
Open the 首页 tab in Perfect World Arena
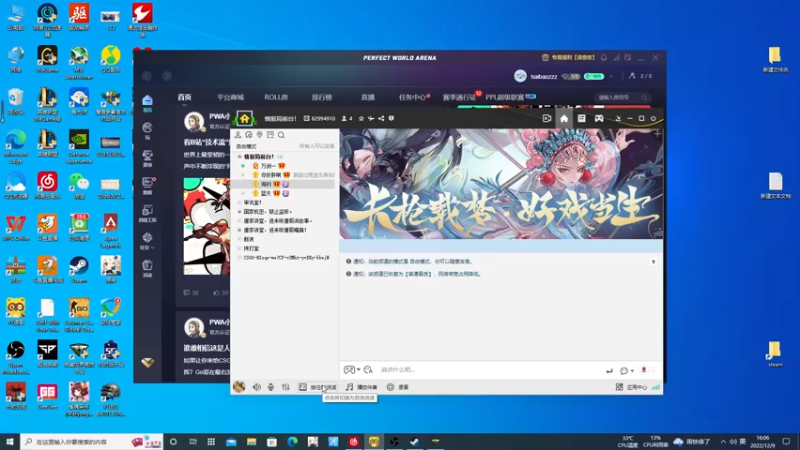[184, 97]
